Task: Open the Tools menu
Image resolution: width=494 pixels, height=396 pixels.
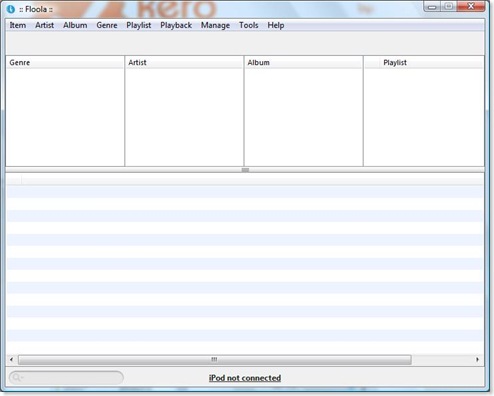Action: [x=249, y=25]
